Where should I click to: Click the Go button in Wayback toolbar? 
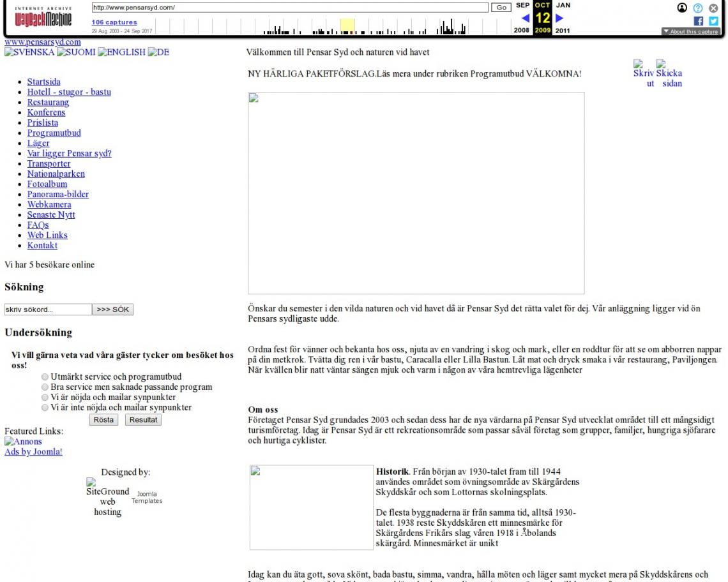(501, 8)
